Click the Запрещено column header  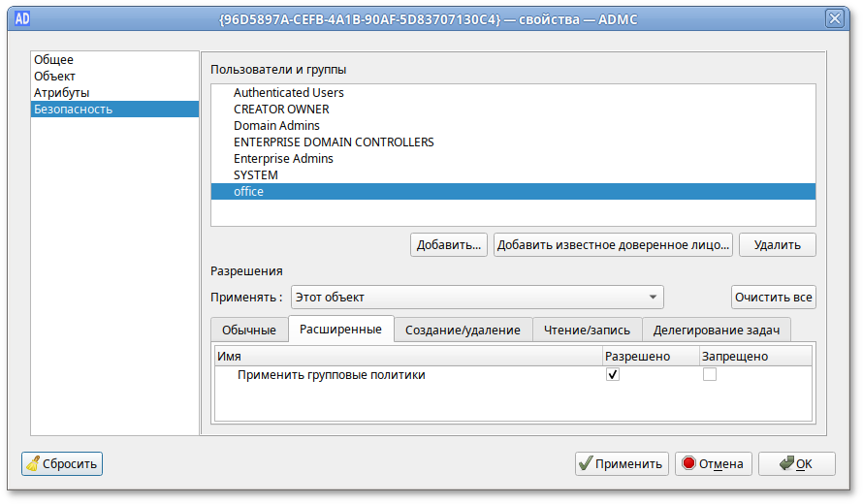pos(755,357)
